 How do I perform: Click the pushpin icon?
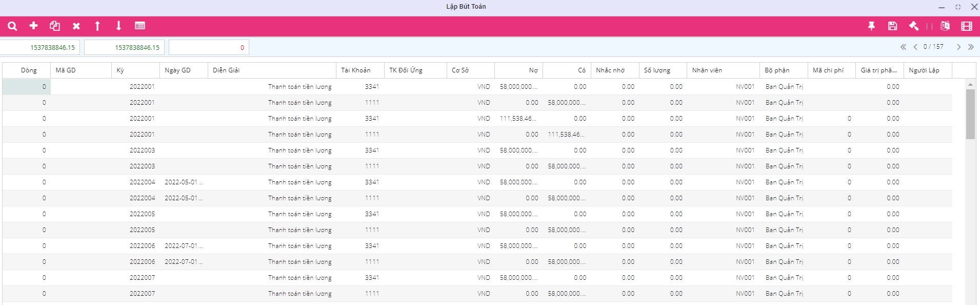(871, 26)
